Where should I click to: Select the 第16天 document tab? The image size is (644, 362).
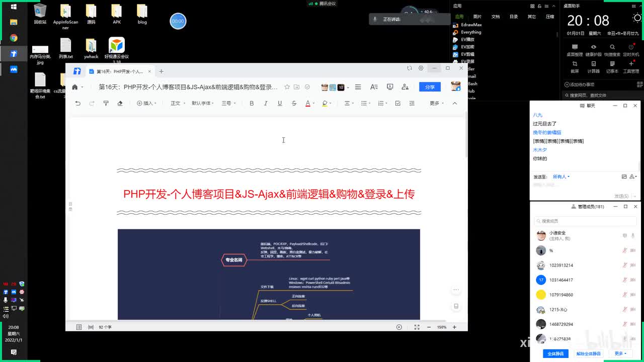click(x=120, y=71)
